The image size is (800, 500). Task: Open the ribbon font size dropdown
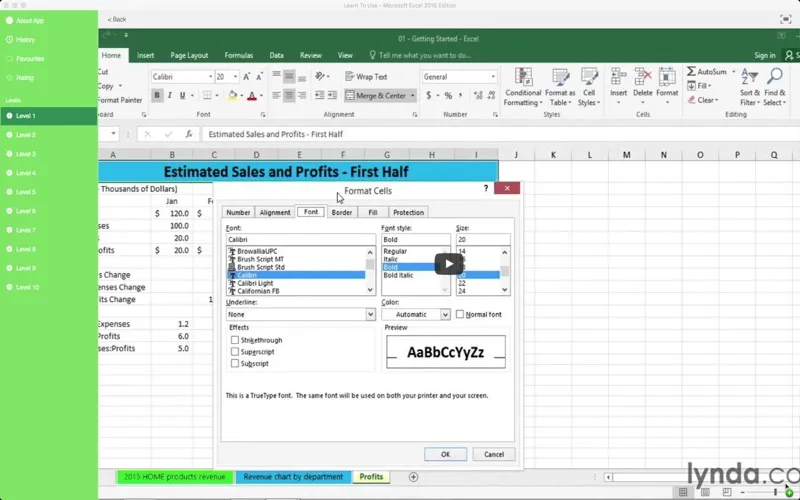click(235, 77)
